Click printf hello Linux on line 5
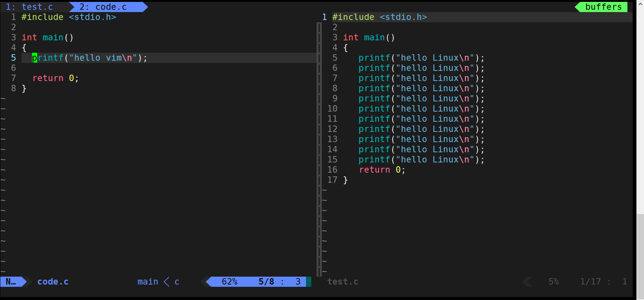This screenshot has width=644, height=300. pyautogui.click(x=422, y=58)
